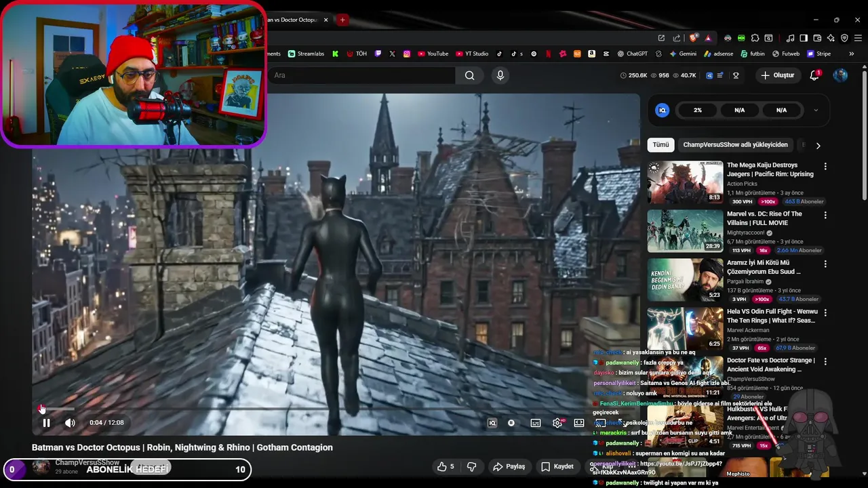Toggle subtitles in the video player
This screenshot has height=488, width=868.
(x=536, y=423)
